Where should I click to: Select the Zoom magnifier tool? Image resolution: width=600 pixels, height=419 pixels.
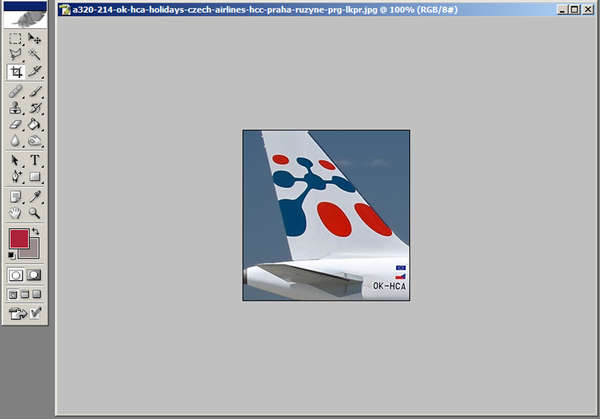click(34, 213)
